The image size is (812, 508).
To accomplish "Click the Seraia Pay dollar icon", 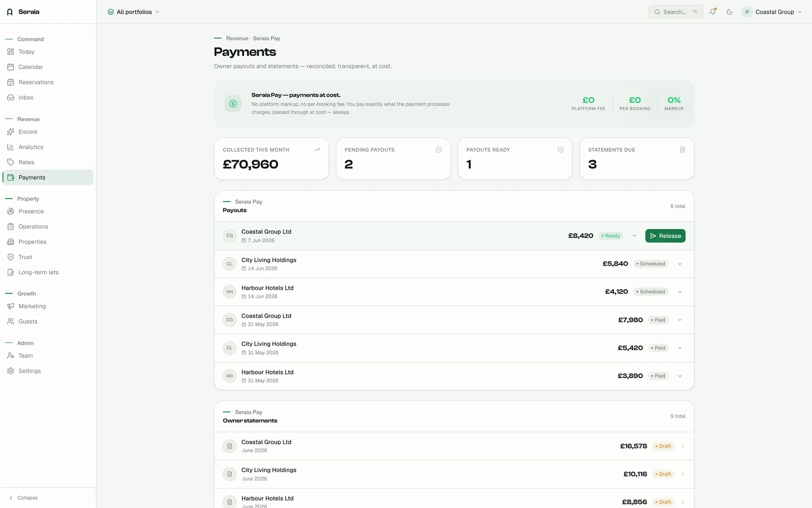I will pos(233,104).
